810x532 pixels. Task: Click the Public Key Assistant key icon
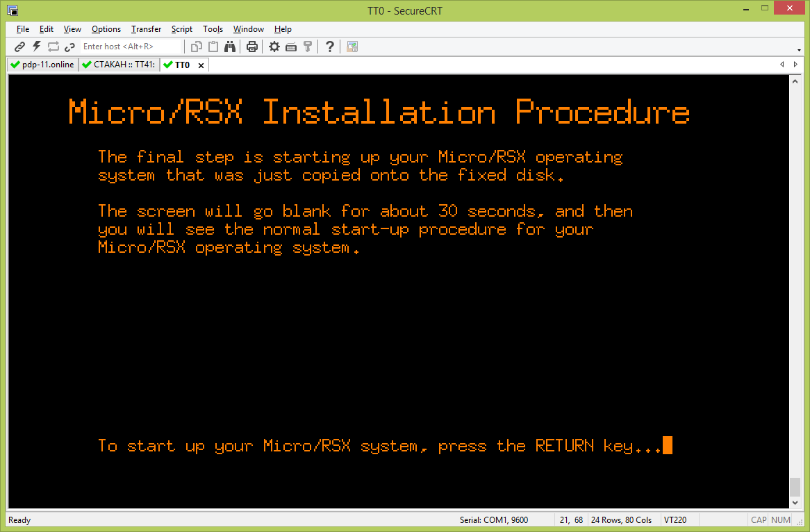click(x=308, y=47)
